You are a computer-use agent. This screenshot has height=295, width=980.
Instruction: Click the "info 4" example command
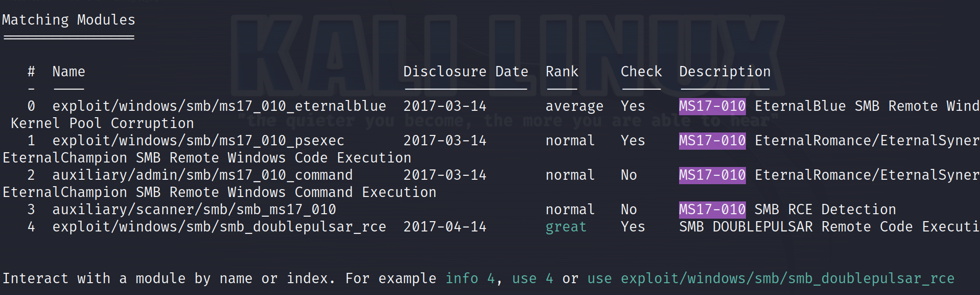pos(470,279)
